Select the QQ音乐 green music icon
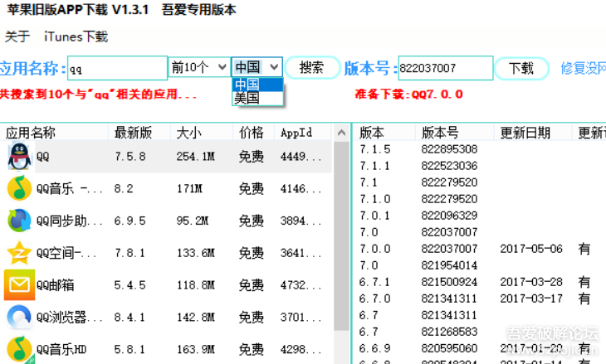 [19, 188]
